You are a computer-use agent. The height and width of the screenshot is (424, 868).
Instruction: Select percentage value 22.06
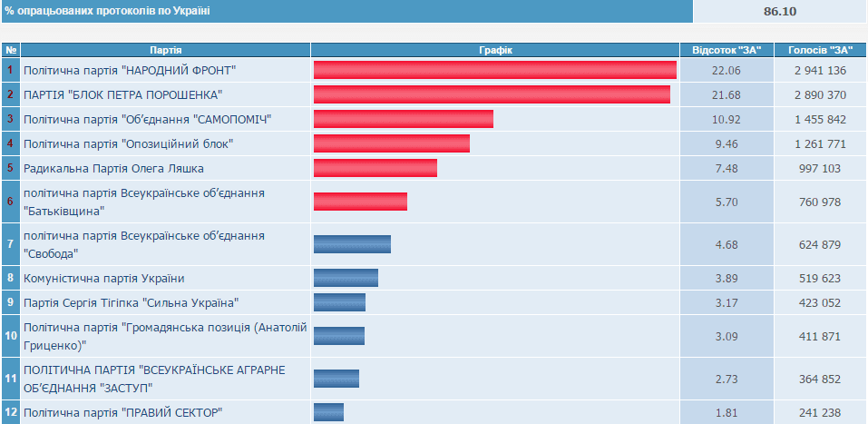point(727,71)
